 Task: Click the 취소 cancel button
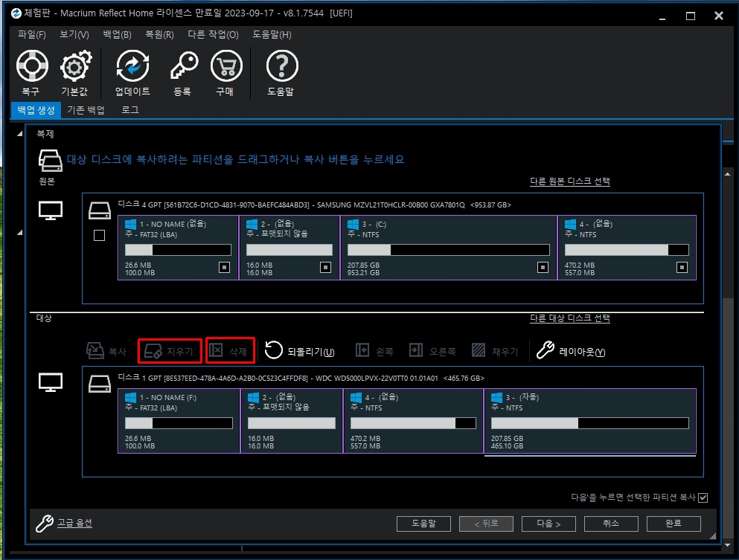611,524
